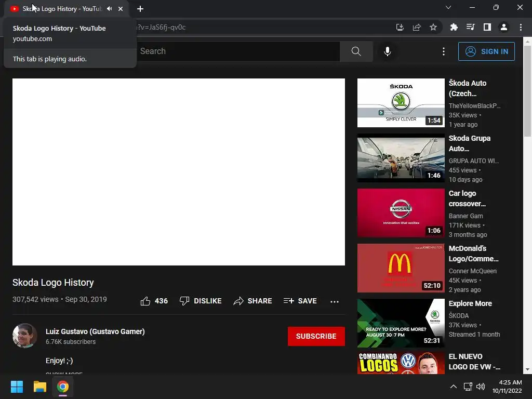Restore down the Chrome window

(496, 7)
